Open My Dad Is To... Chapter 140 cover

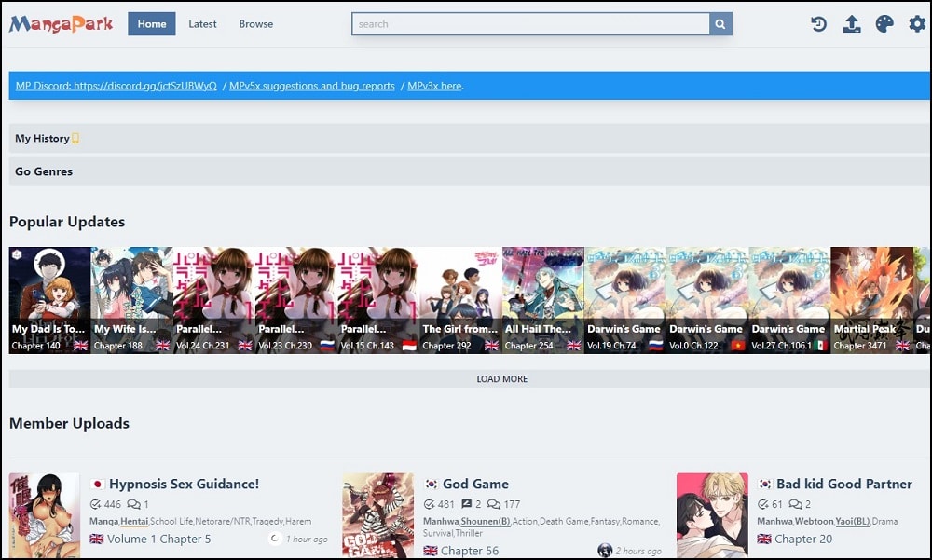point(50,300)
